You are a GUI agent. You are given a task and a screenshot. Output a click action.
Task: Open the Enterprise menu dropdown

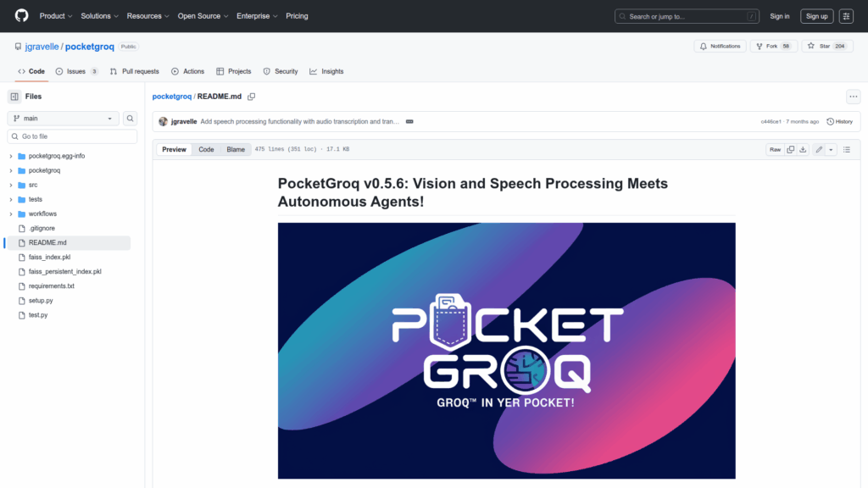257,16
